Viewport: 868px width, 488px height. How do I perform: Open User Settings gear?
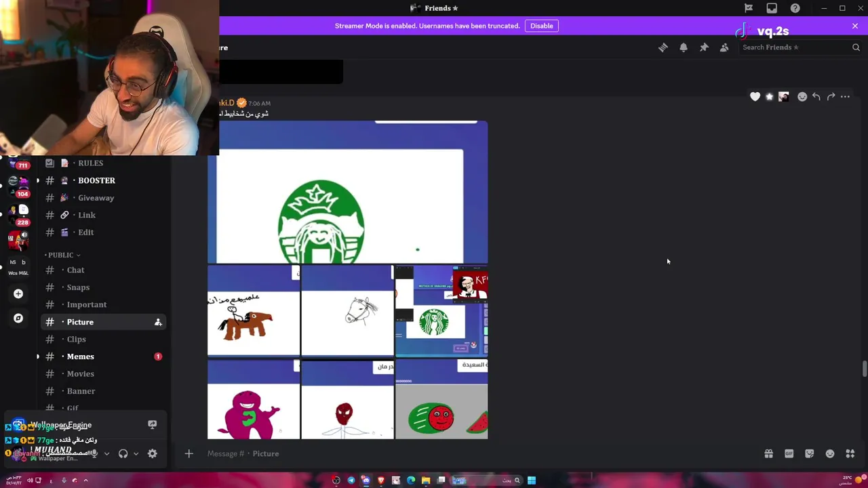click(x=153, y=453)
